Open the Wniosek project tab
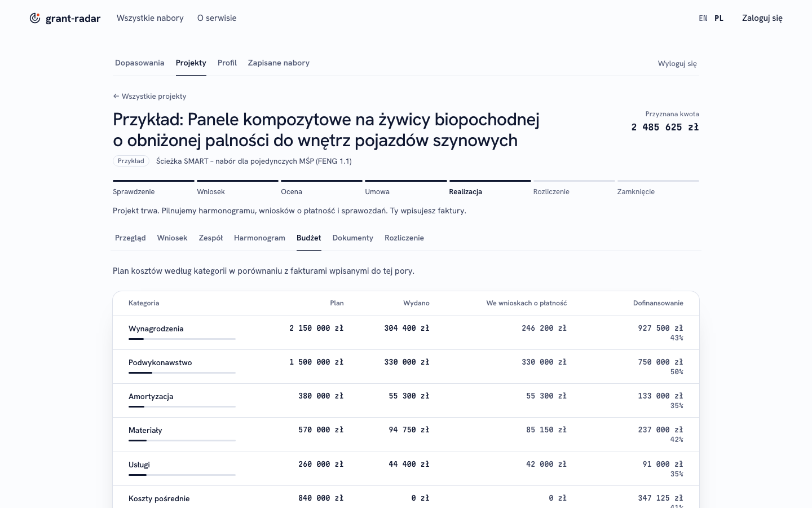 [172, 238]
